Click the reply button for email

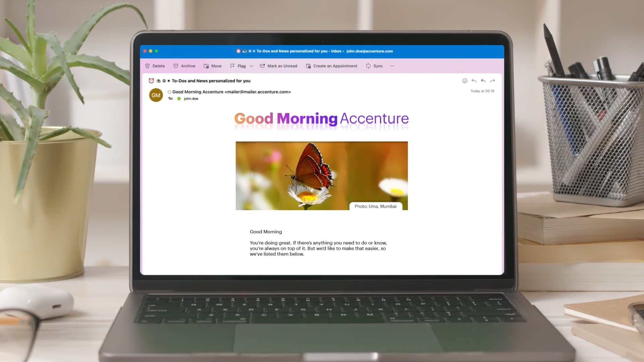coord(474,80)
